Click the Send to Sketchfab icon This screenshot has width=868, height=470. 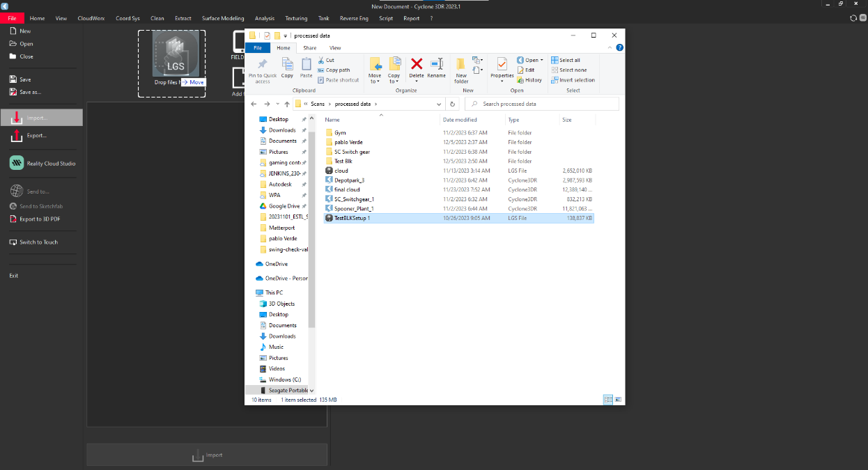[13, 206]
